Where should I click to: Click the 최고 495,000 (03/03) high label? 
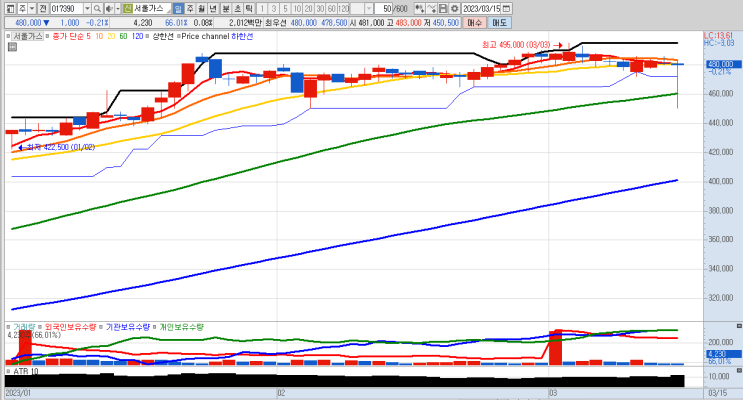click(x=516, y=45)
